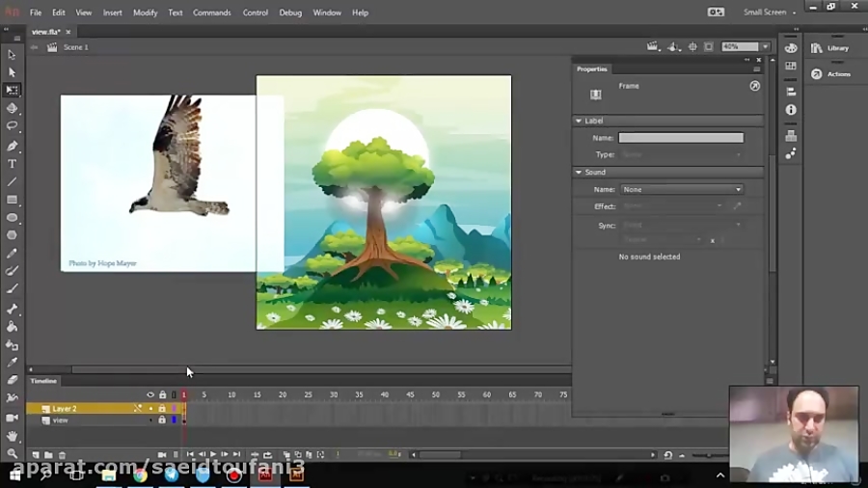Viewport: 868px width, 488px height.
Task: Toggle show/hide all layers eye icon
Action: (x=150, y=394)
